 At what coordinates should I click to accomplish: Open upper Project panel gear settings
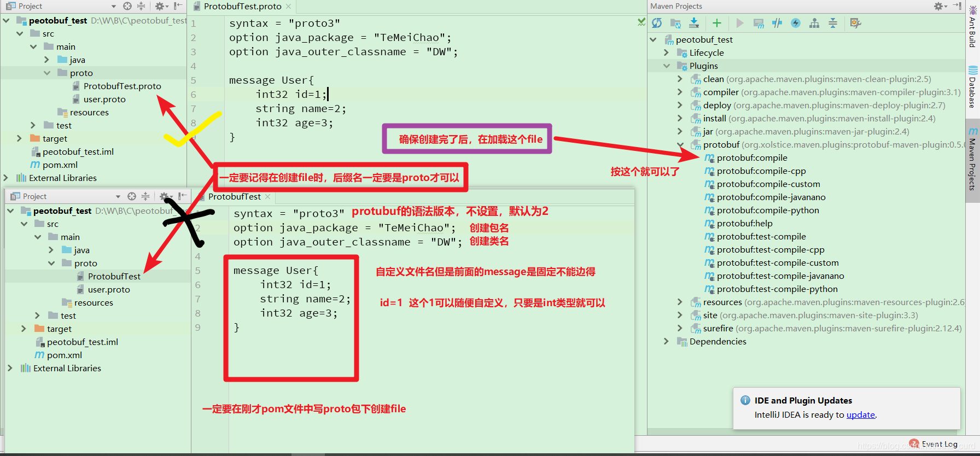click(160, 7)
